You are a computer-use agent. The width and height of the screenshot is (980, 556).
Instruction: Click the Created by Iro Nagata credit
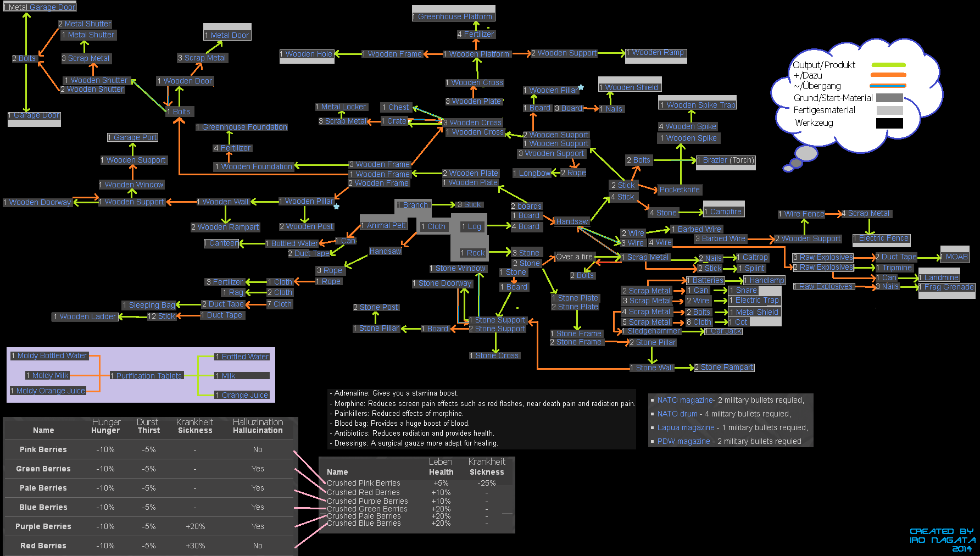(941, 540)
